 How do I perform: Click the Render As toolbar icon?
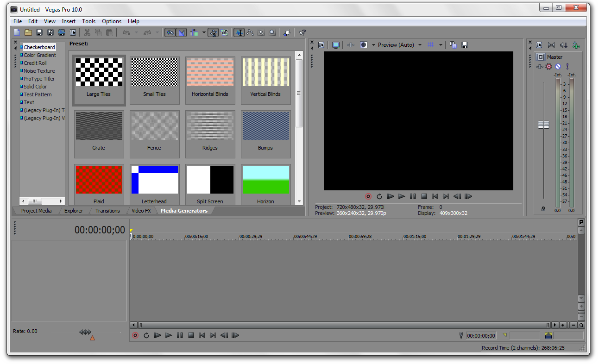(62, 32)
